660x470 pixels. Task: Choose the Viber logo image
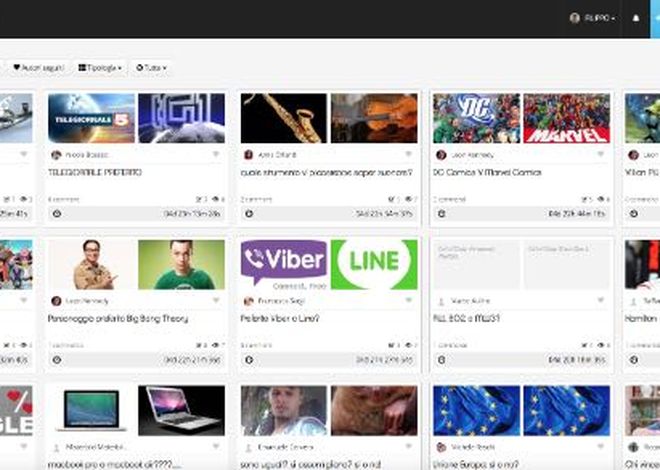coord(284,264)
